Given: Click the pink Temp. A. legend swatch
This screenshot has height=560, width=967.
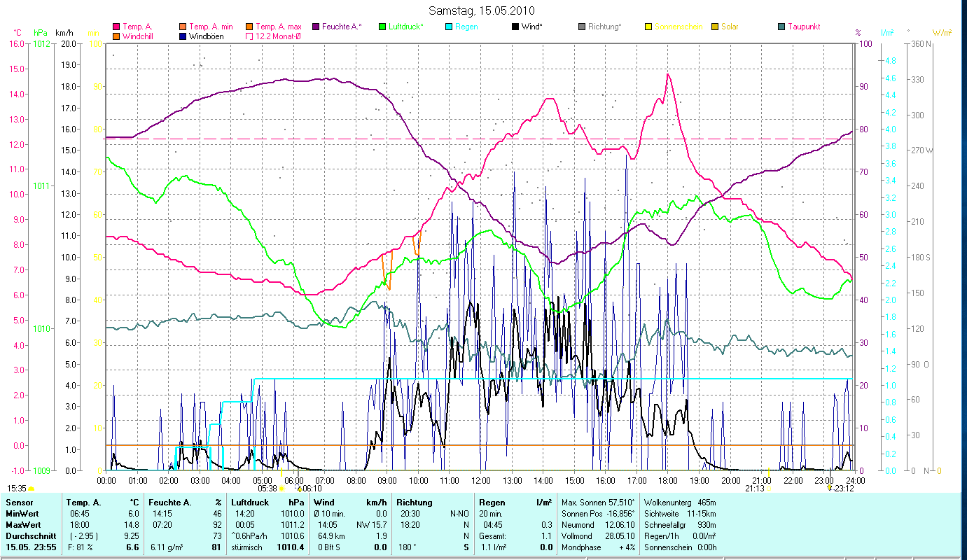Looking at the screenshot, I should 116,27.
